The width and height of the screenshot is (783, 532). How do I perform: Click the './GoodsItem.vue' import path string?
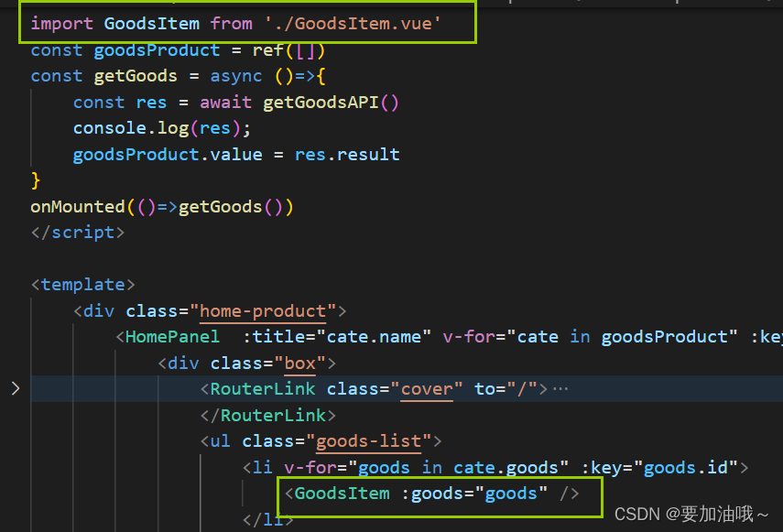353,24
